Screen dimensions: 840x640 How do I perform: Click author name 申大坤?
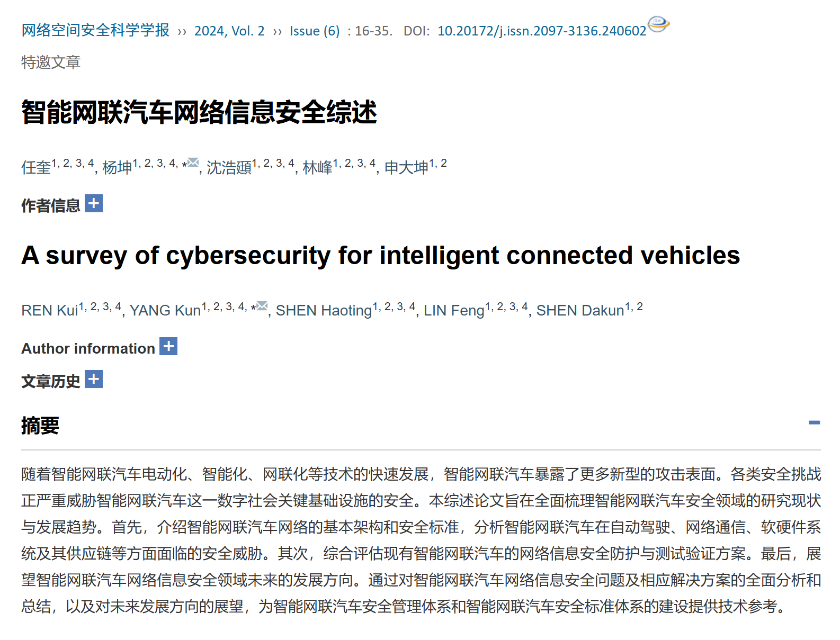click(406, 168)
